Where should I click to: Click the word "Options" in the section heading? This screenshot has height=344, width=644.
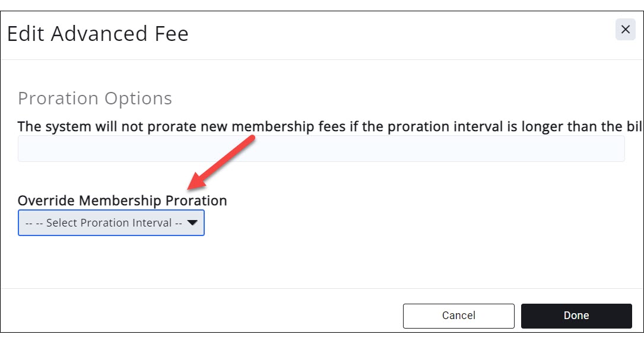click(138, 98)
